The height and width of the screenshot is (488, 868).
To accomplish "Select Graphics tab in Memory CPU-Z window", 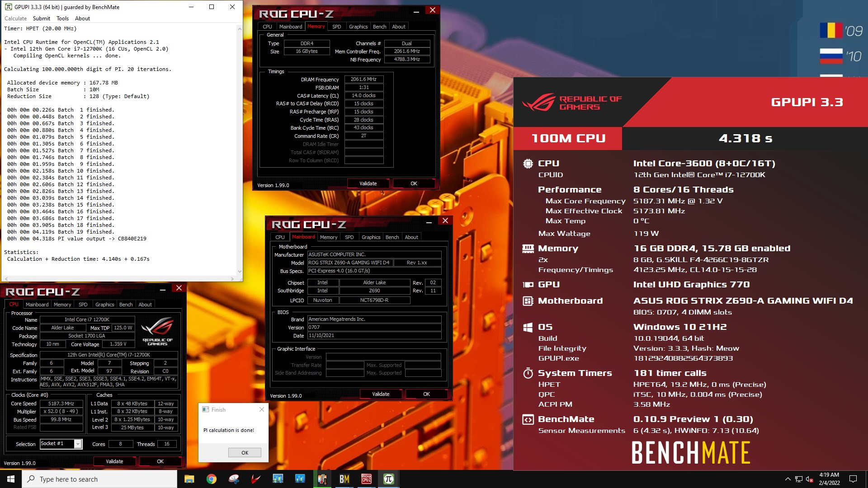I will click(359, 27).
